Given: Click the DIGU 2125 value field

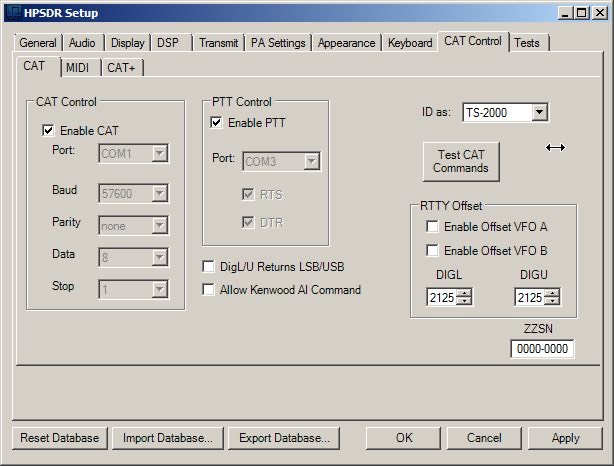Looking at the screenshot, I should (x=530, y=297).
